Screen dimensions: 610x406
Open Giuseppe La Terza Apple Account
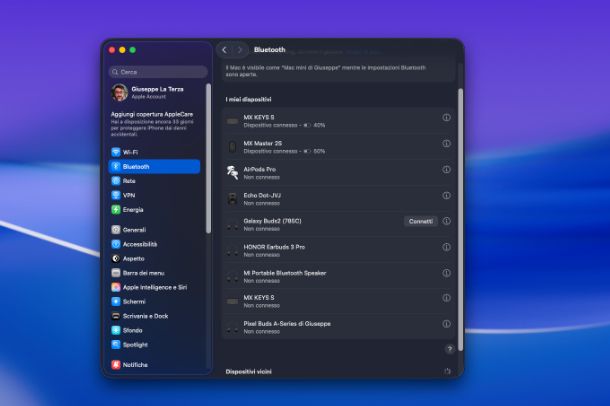(x=156, y=93)
